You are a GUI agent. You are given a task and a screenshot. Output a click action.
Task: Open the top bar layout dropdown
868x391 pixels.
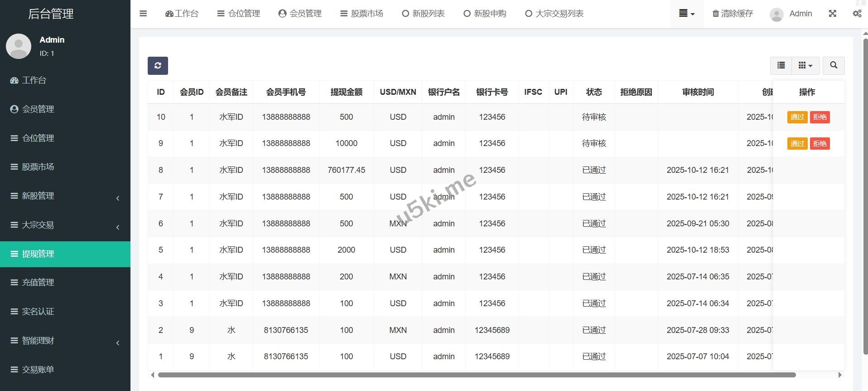click(x=686, y=14)
